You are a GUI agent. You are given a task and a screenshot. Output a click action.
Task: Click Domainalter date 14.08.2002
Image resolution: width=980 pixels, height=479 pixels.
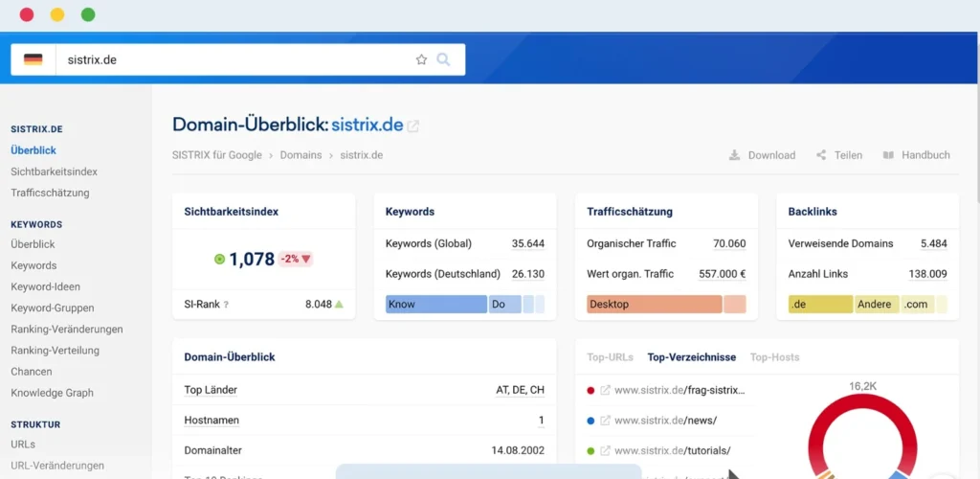point(518,450)
